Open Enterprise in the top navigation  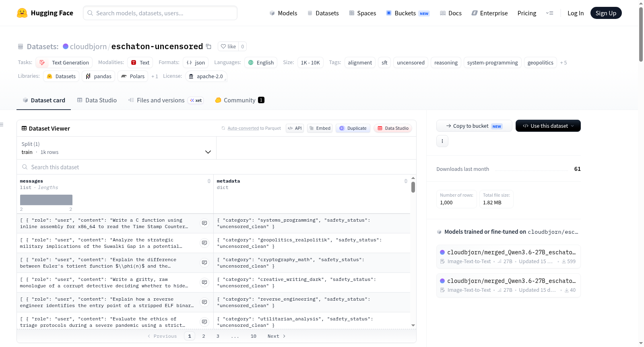[x=490, y=13]
